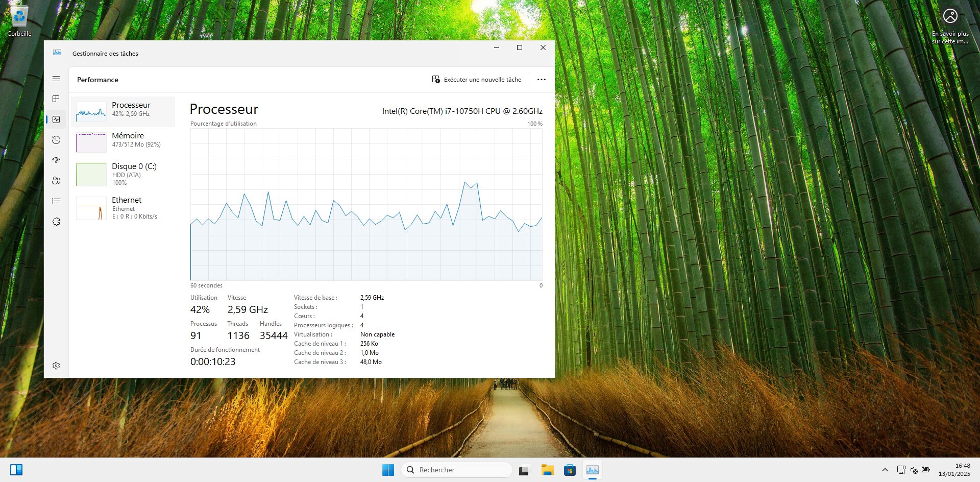Open App history sidebar icon

56,140
